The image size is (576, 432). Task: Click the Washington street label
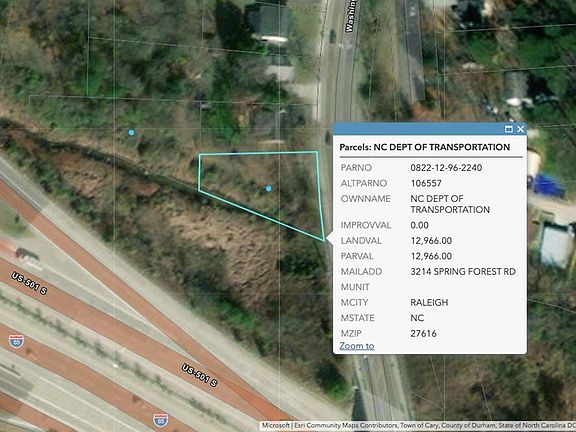point(351,15)
